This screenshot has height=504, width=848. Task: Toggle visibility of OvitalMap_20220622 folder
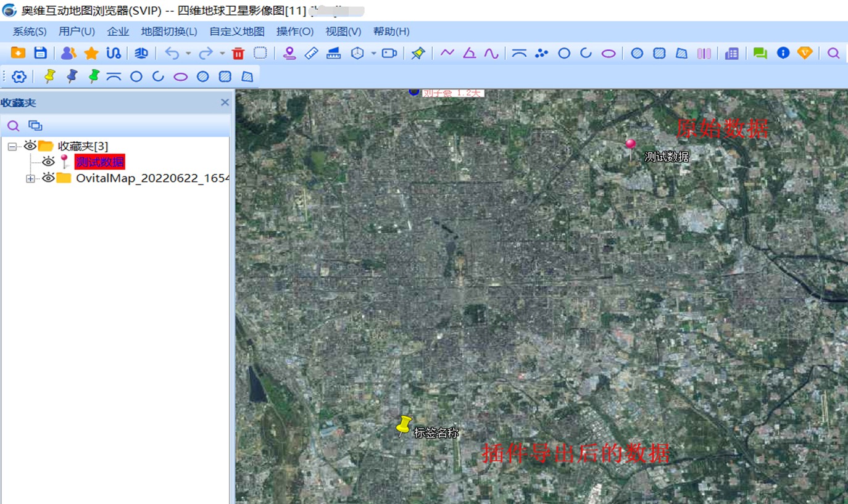[x=48, y=178]
